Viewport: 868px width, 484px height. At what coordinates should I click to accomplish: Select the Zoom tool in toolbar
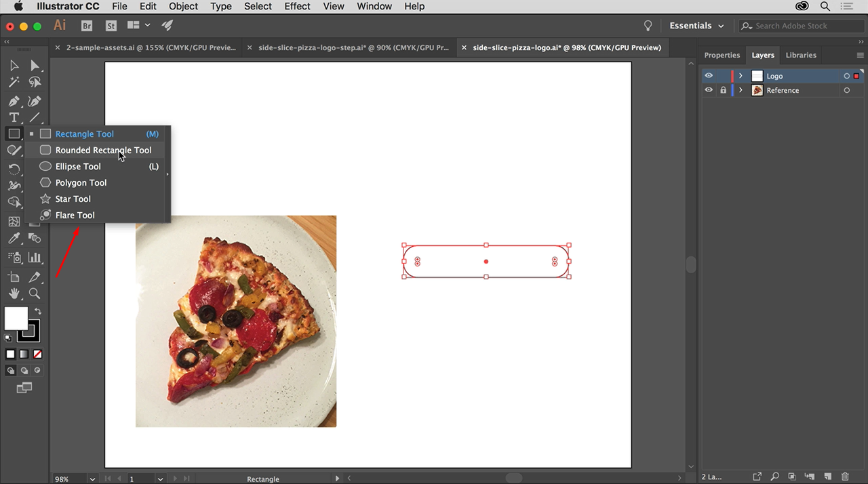tap(35, 294)
